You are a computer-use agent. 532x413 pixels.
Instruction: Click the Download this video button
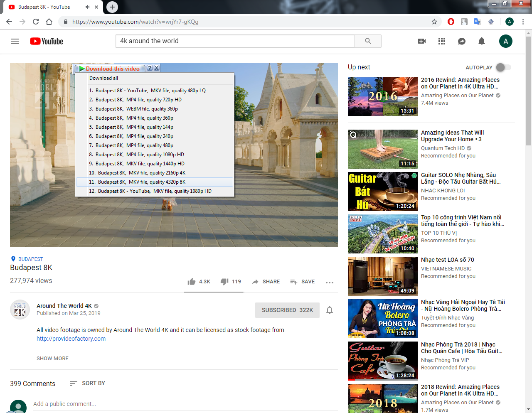coord(109,69)
